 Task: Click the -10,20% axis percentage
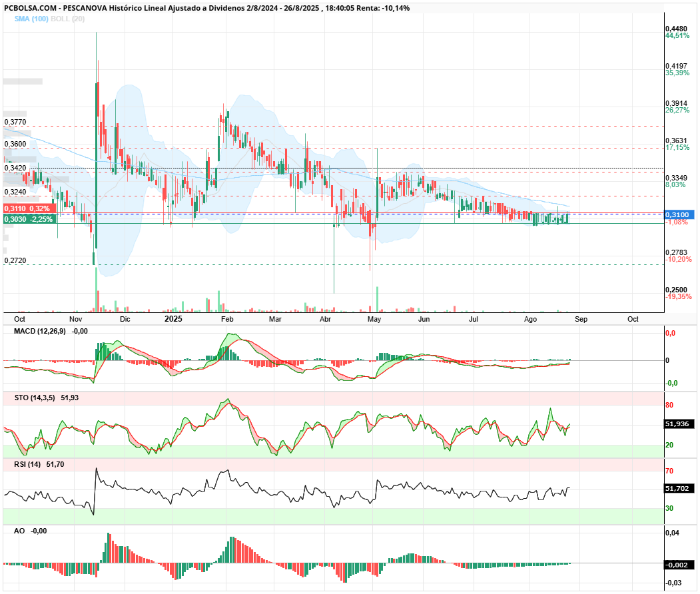pyautogui.click(x=679, y=259)
